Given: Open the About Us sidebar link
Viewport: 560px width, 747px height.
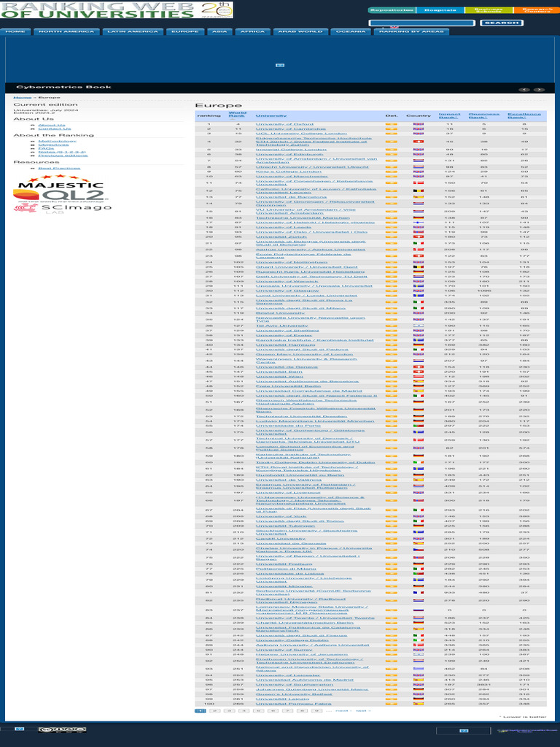Looking at the screenshot, I should click(52, 125).
